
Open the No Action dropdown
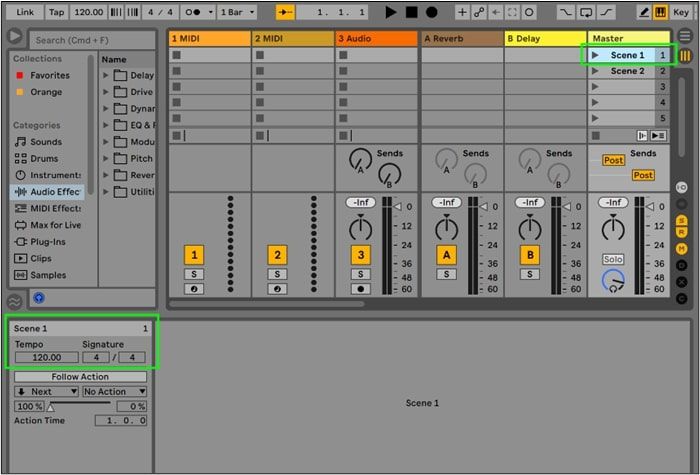tap(115, 392)
